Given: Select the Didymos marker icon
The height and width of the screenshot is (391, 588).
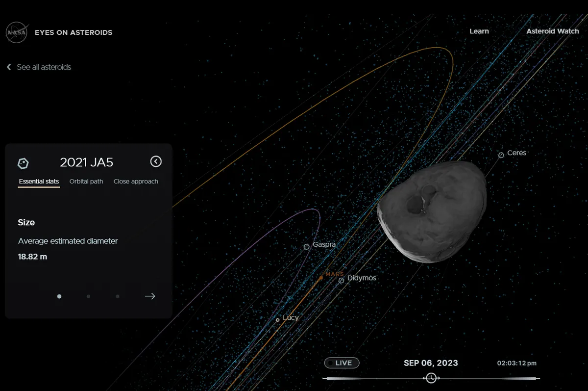Looking at the screenshot, I should point(341,281).
